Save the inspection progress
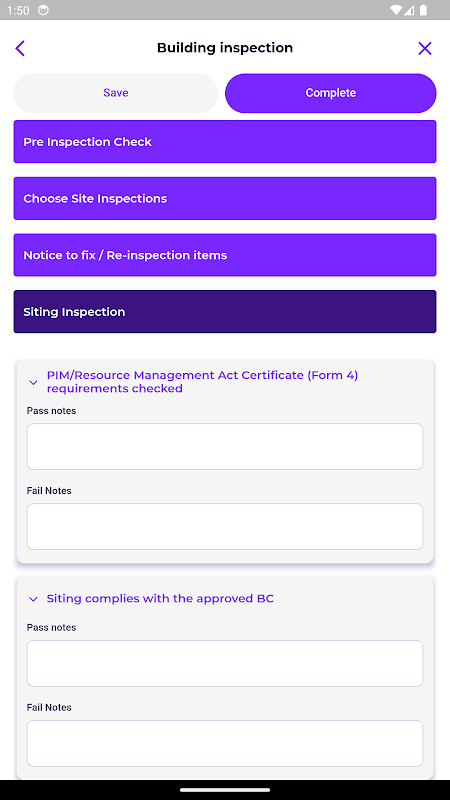The width and height of the screenshot is (450, 800). [116, 93]
